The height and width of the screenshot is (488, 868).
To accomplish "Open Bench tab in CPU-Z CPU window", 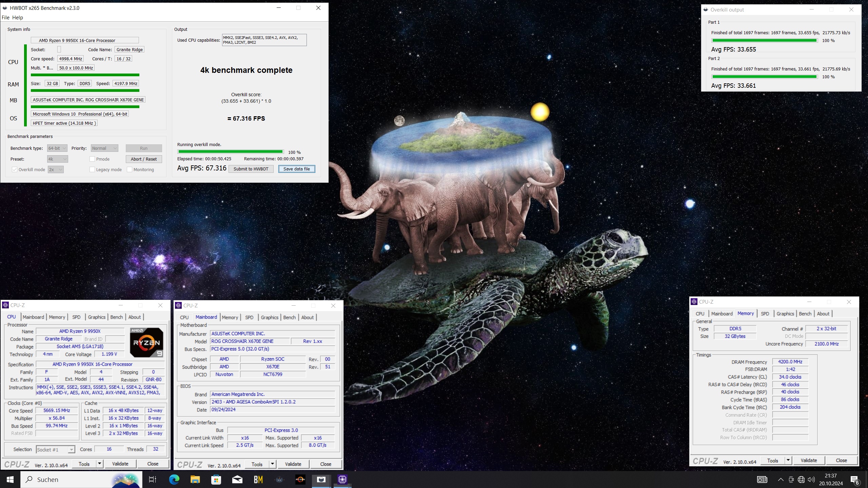I will click(x=117, y=317).
